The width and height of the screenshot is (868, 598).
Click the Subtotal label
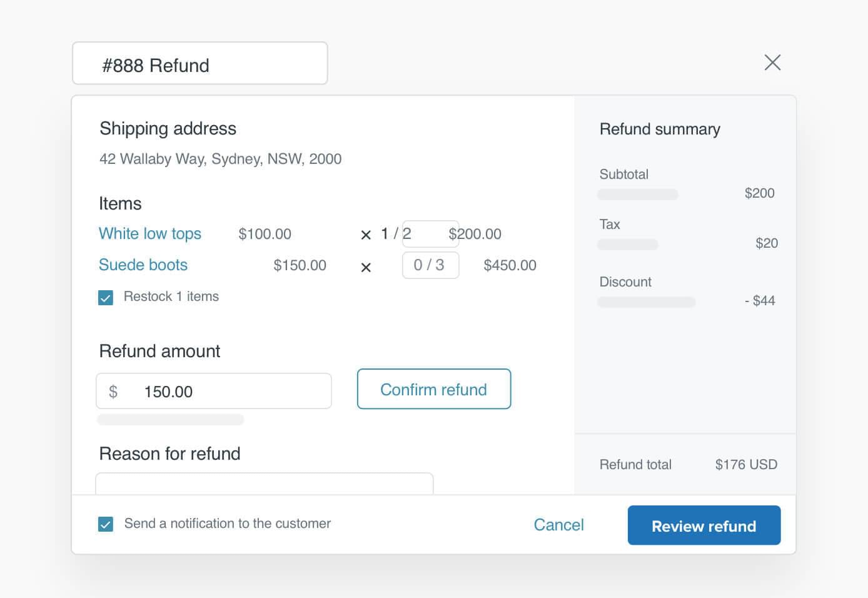[x=624, y=175]
